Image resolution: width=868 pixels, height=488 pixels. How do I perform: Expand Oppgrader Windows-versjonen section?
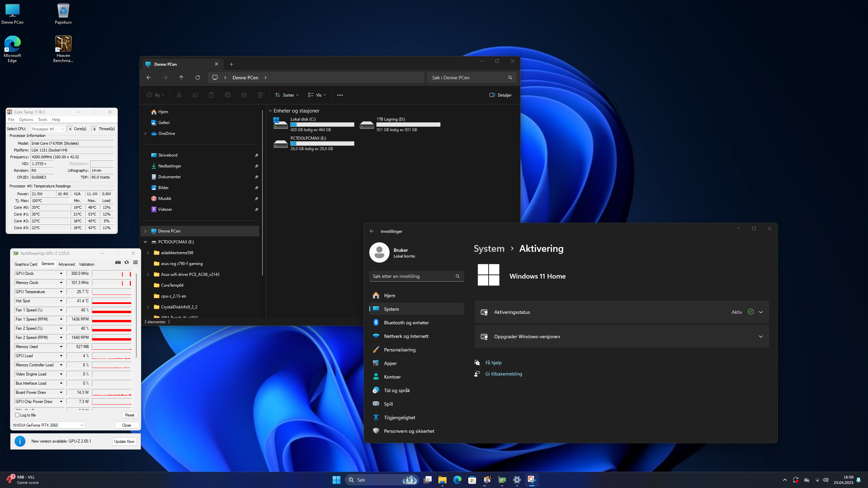pos(761,337)
